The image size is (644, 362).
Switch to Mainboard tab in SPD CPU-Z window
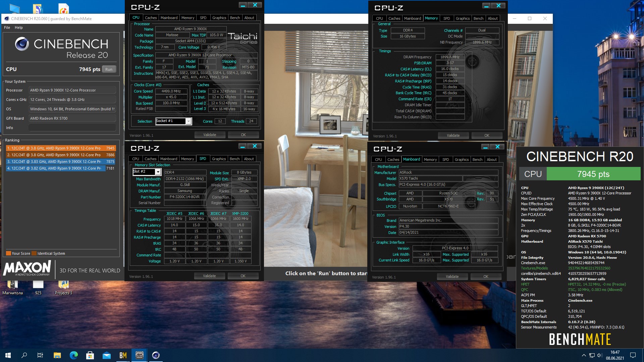tap(169, 159)
